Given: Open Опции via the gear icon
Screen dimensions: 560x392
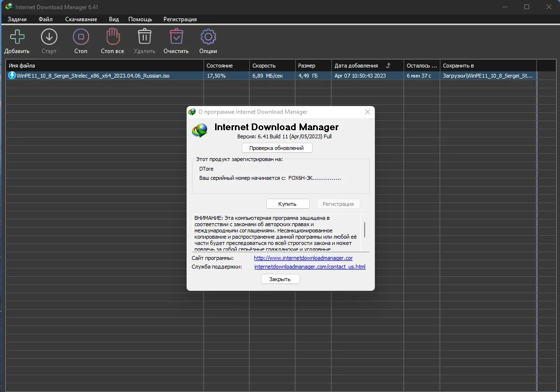Looking at the screenshot, I should pyautogui.click(x=208, y=37).
